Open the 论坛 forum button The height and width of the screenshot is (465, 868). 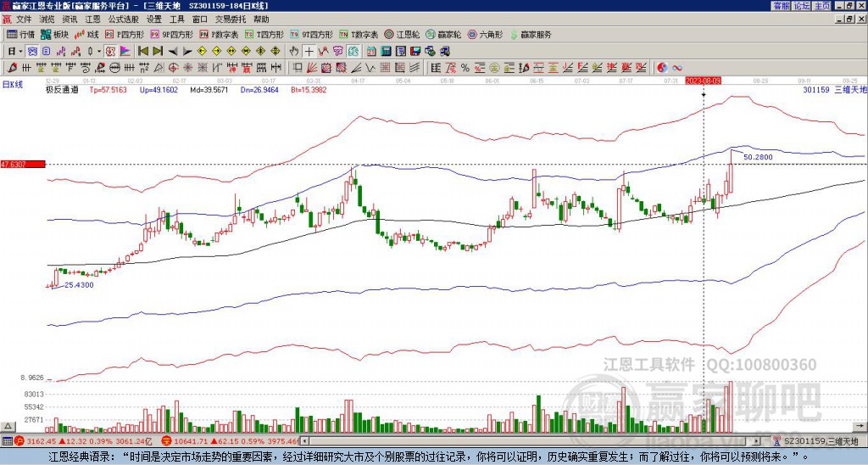802,5
